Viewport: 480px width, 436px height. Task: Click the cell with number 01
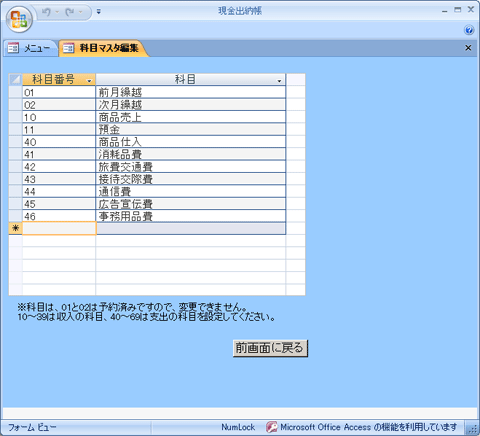(59, 92)
